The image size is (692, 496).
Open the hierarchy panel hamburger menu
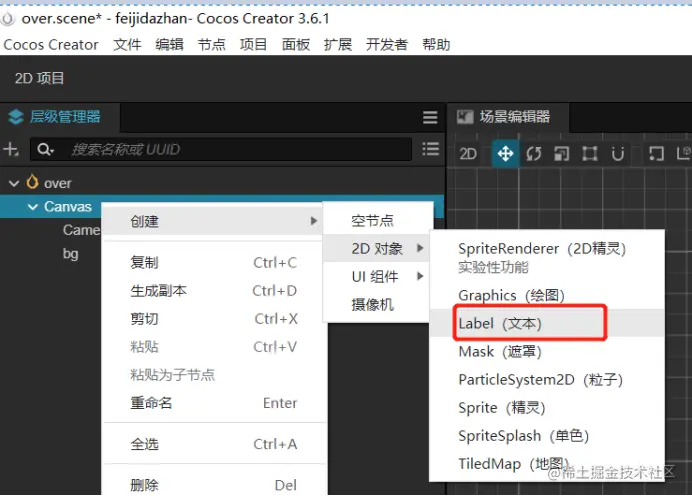click(x=430, y=117)
